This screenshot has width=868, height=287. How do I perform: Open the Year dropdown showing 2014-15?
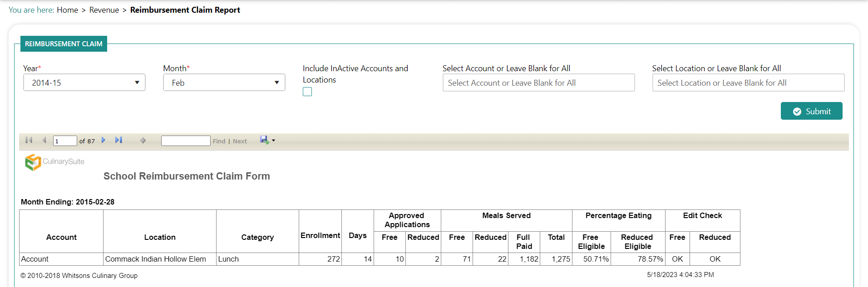(x=84, y=83)
